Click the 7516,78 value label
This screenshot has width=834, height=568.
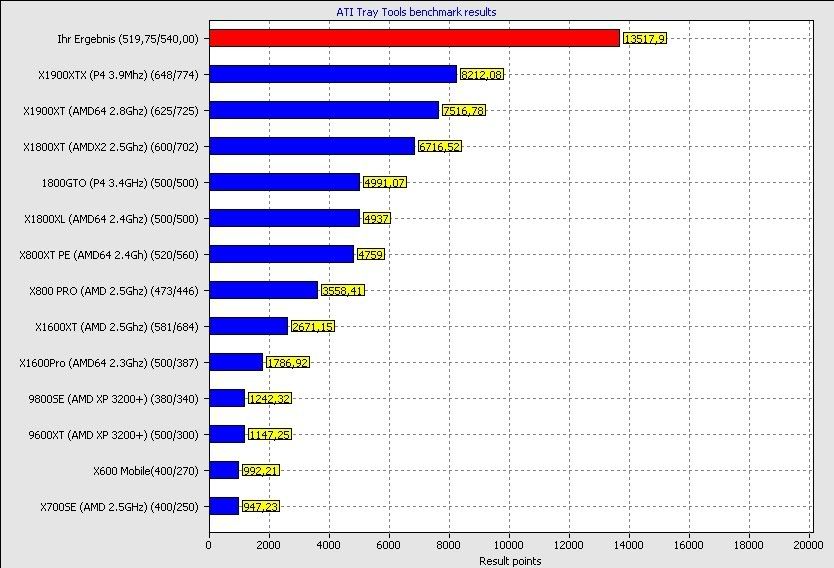[464, 111]
